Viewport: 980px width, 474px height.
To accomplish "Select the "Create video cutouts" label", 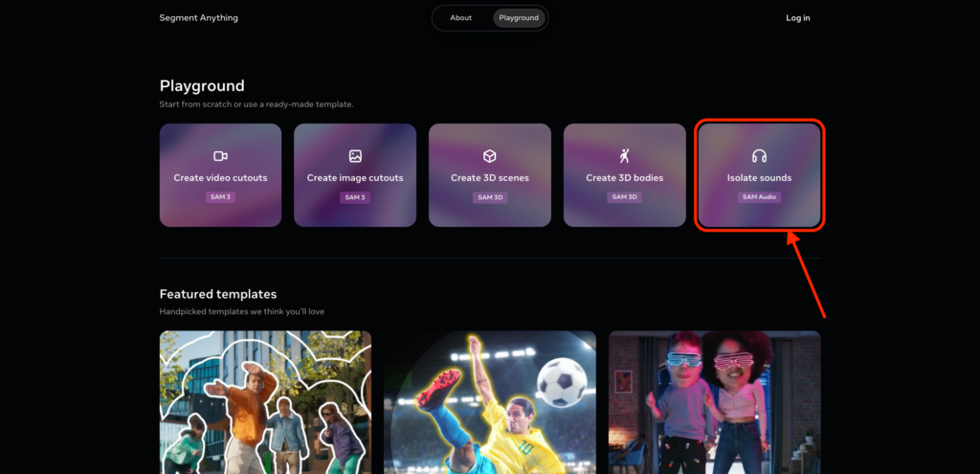I will 220,178.
